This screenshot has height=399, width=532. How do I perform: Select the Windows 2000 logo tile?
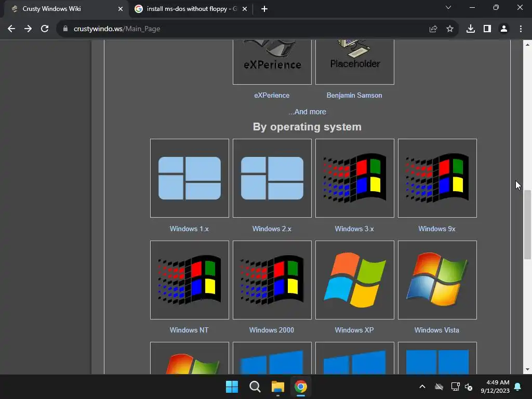(x=272, y=280)
